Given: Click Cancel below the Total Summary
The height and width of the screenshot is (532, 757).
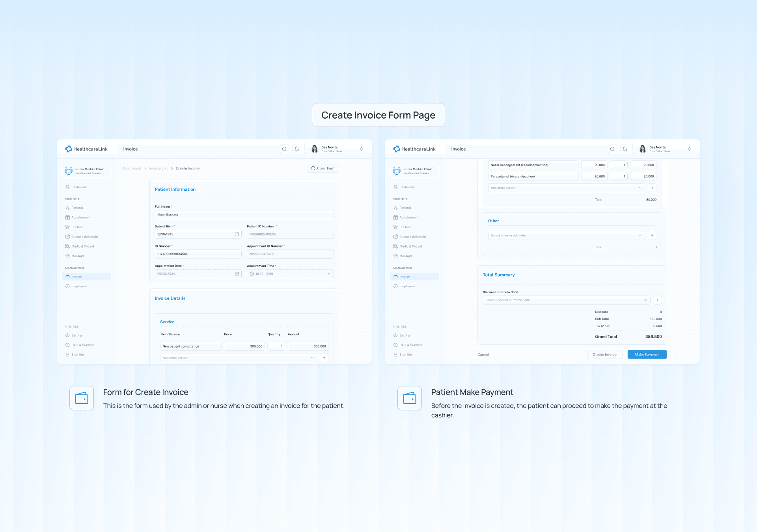Looking at the screenshot, I should tap(483, 354).
